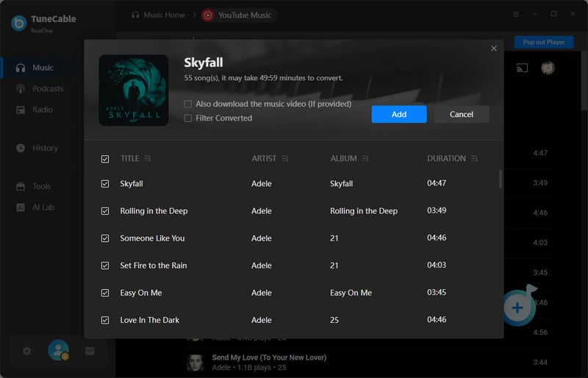Select the YouTube Music breadcrumb tab

pos(240,15)
